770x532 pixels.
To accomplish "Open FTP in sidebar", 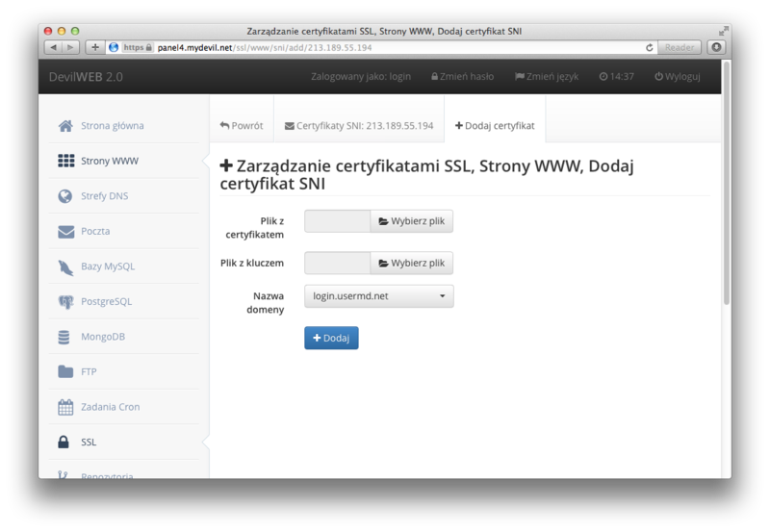I will coord(124,372).
